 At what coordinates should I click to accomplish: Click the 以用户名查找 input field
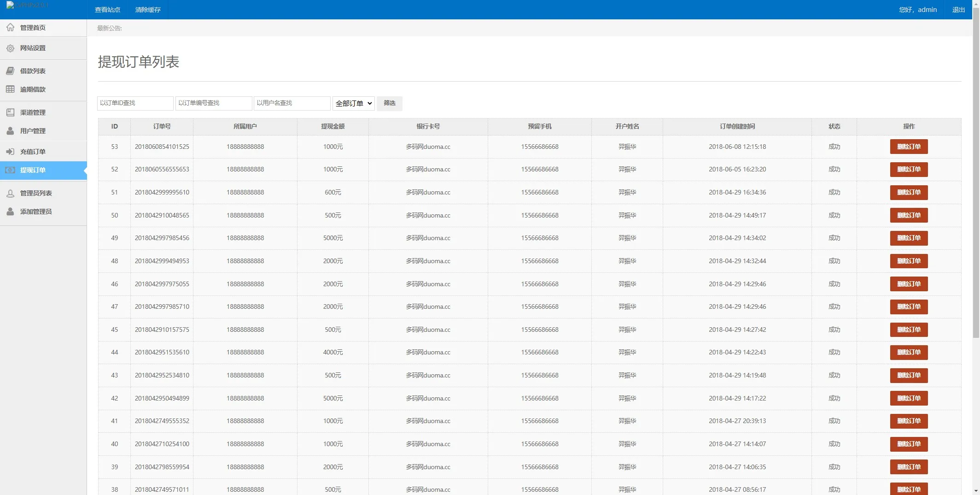pos(292,103)
